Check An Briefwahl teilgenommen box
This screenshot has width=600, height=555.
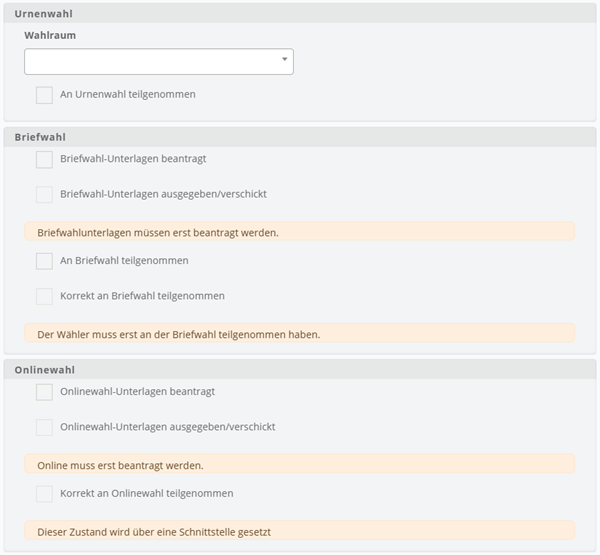coord(44,261)
